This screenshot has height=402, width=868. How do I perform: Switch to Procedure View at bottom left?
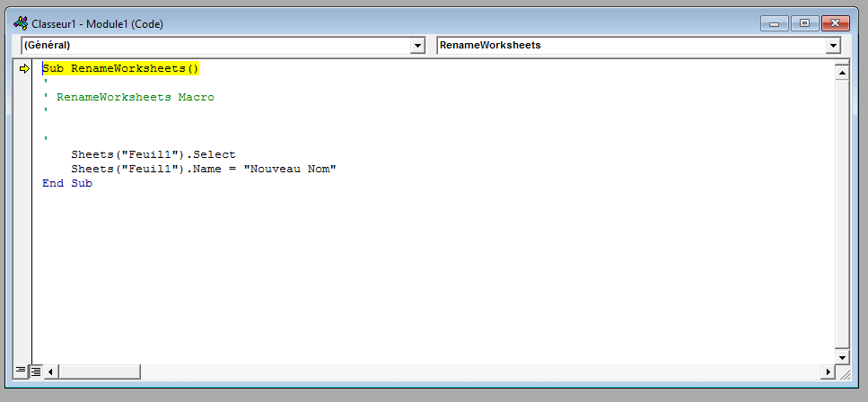tap(21, 371)
